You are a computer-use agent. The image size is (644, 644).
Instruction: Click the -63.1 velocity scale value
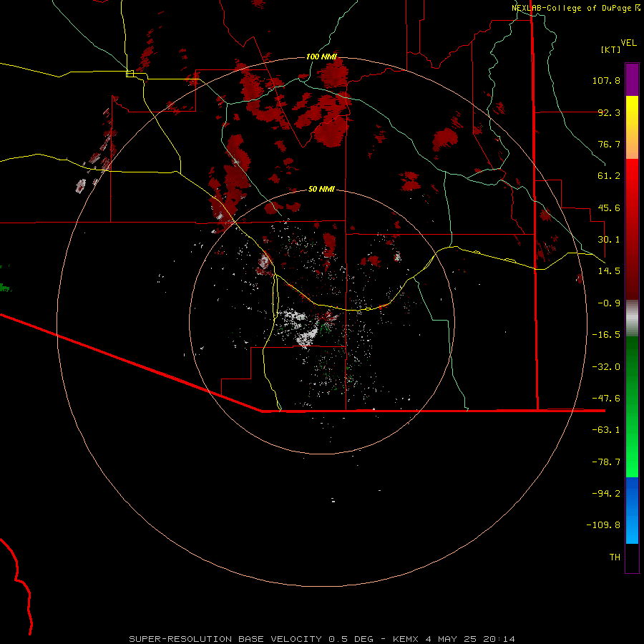[606, 430]
